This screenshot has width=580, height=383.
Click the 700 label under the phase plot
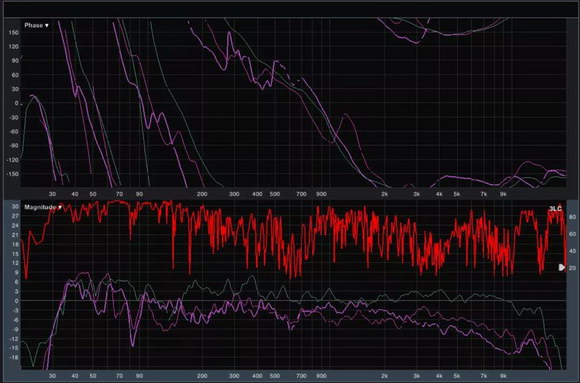(x=301, y=194)
